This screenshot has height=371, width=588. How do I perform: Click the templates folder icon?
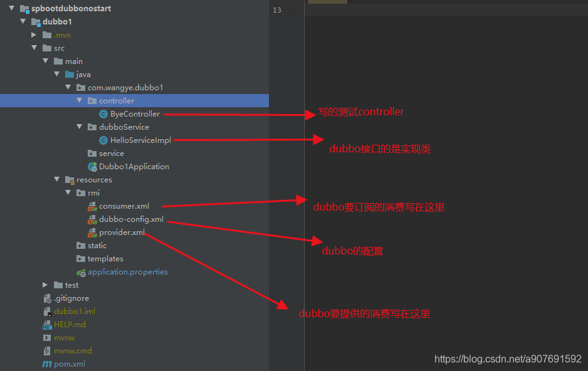point(81,259)
